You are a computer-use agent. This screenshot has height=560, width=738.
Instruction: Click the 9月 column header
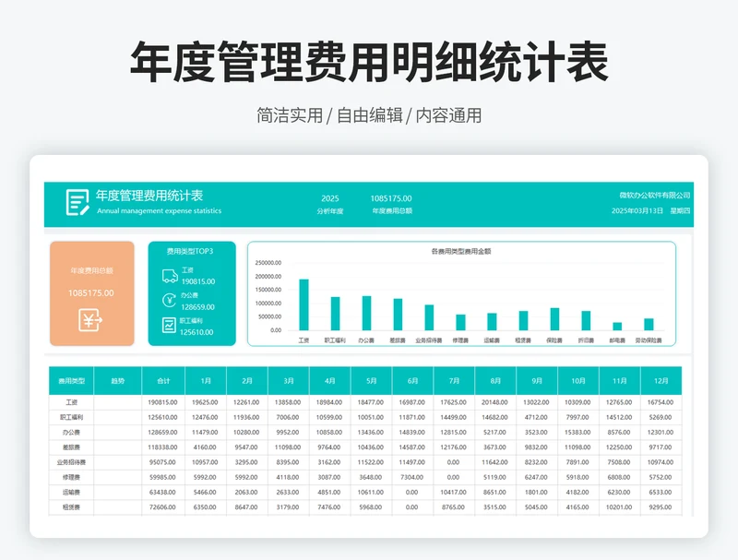click(x=537, y=381)
